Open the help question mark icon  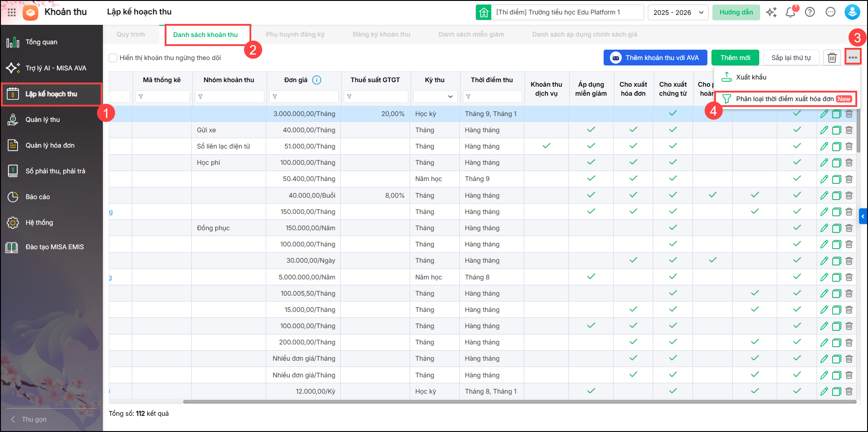(x=810, y=12)
